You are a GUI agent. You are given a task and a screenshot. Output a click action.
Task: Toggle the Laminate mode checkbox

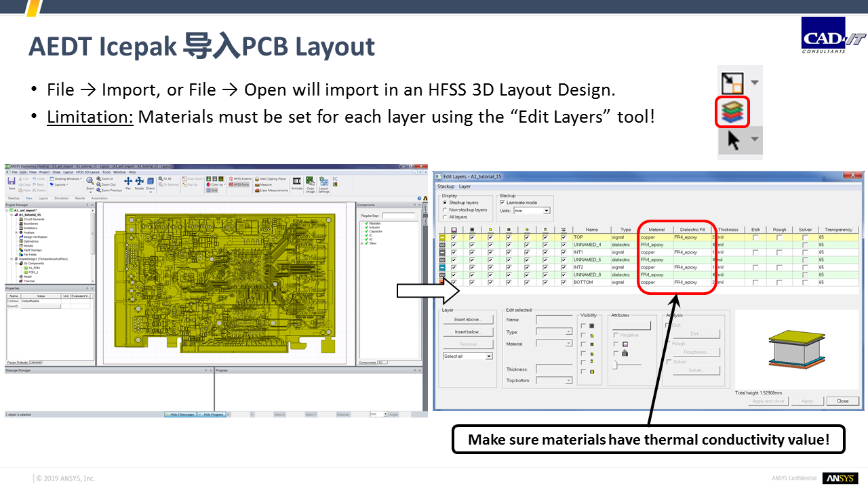coord(502,203)
